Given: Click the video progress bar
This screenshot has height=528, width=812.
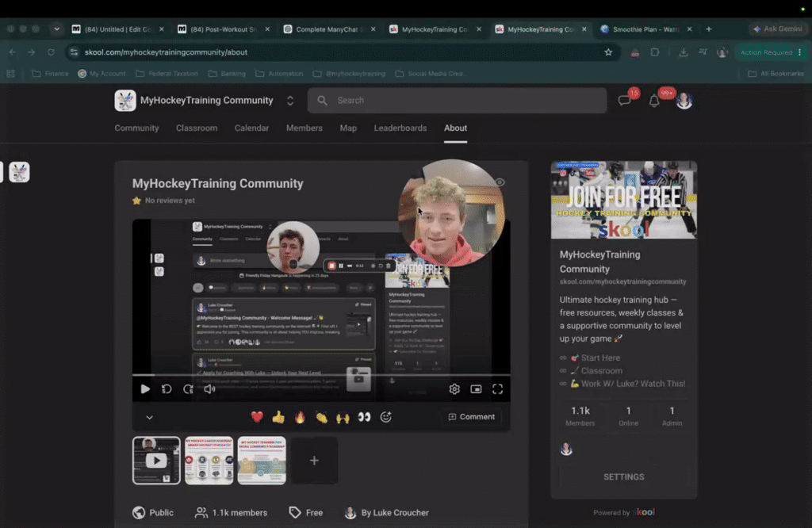Looking at the screenshot, I should click(321, 374).
